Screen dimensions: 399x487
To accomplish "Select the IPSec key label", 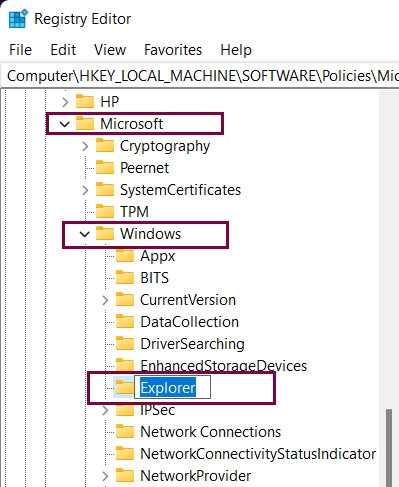I will coord(157,410).
